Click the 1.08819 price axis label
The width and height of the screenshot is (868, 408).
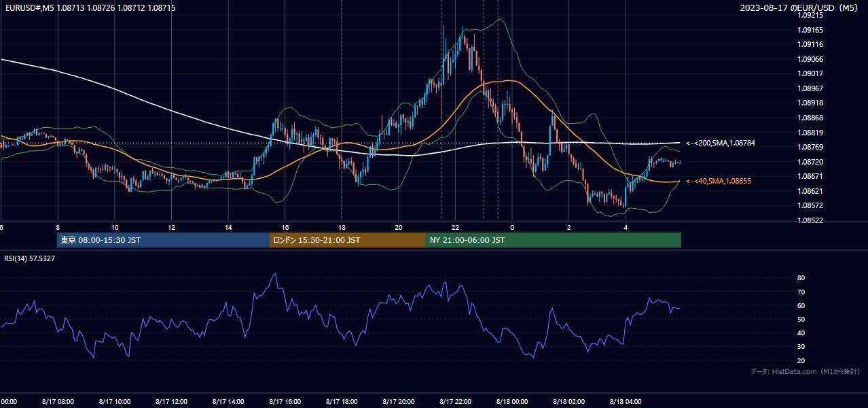(x=810, y=133)
